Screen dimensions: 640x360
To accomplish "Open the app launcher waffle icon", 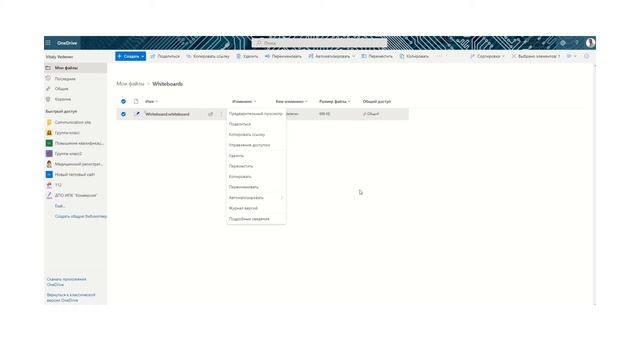I will point(48,43).
